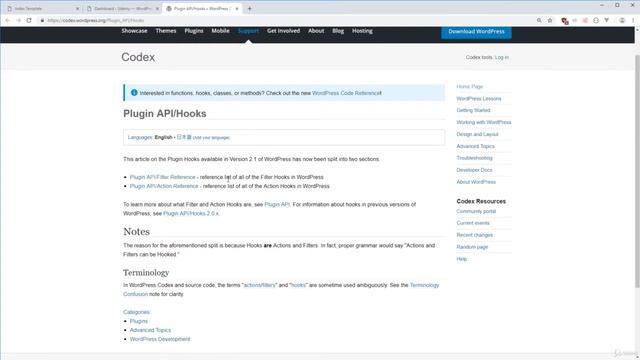Click the Log in link
Screen dimensions: 640x360
tap(502, 58)
